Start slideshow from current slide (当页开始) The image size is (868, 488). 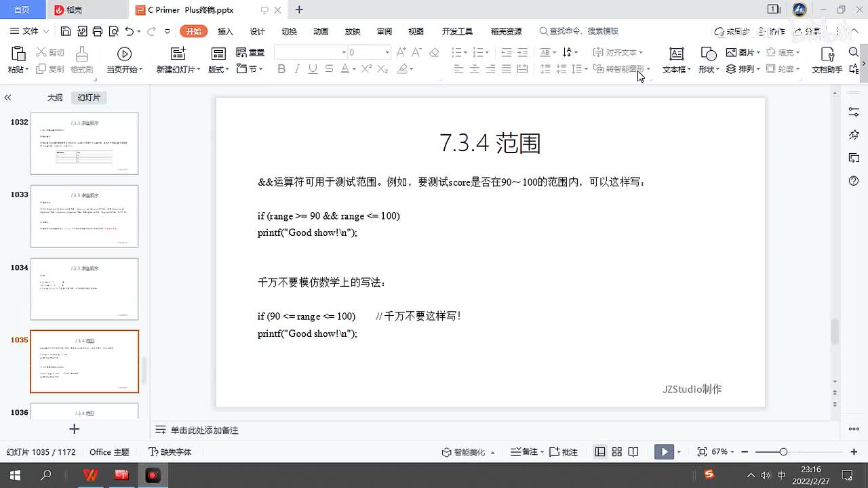(x=124, y=60)
